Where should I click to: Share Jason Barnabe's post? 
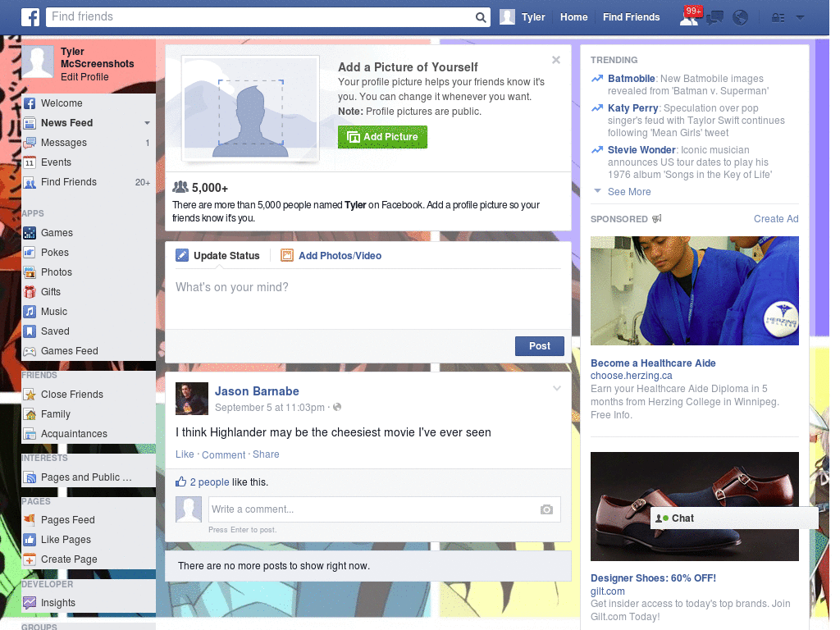click(266, 454)
